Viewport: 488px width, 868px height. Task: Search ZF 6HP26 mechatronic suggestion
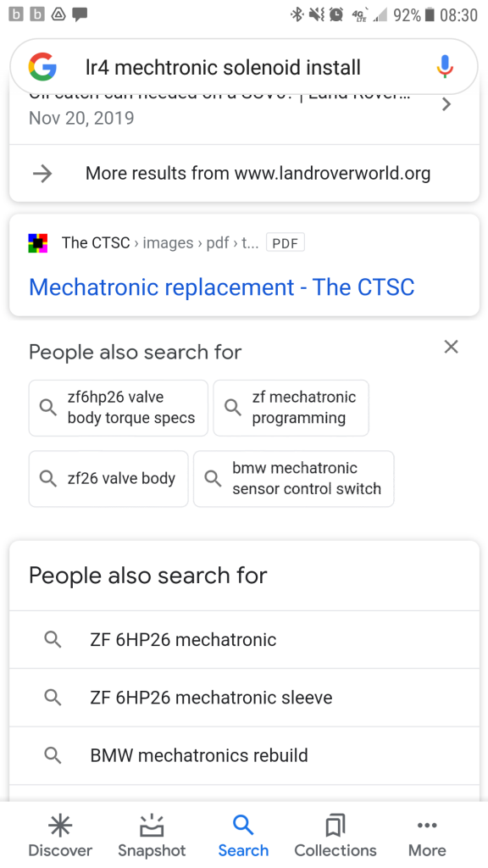coord(244,640)
